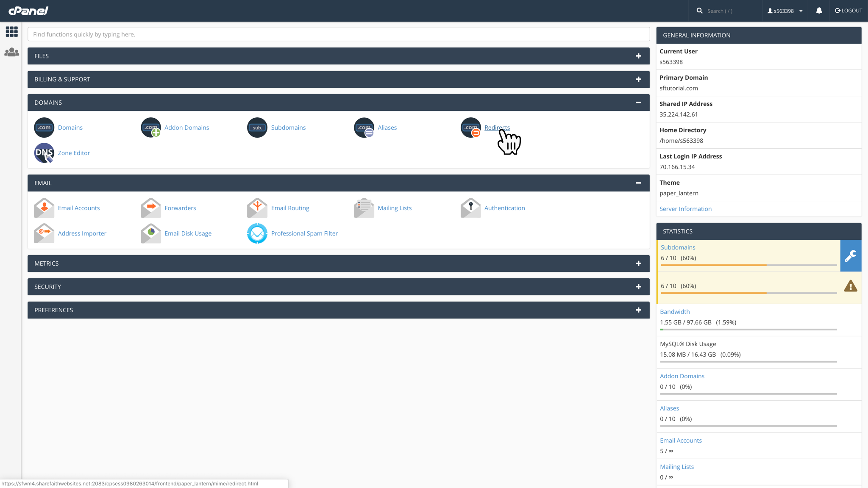Click the Forwarders envelope icon
This screenshot has height=488, width=868.
click(151, 208)
